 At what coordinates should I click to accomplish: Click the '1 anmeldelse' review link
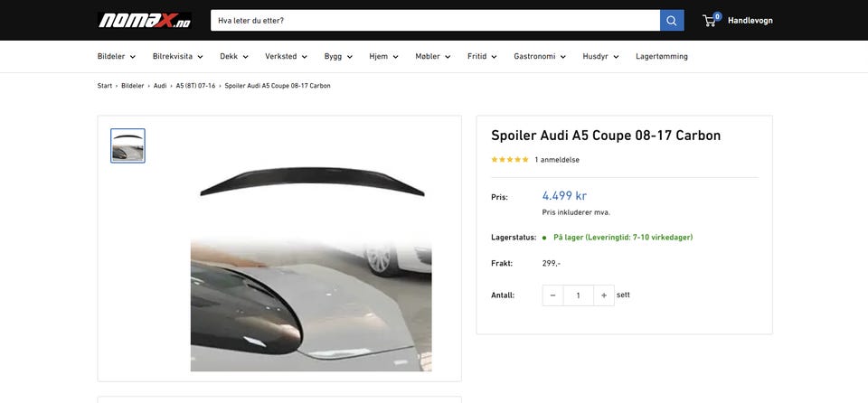[557, 160]
